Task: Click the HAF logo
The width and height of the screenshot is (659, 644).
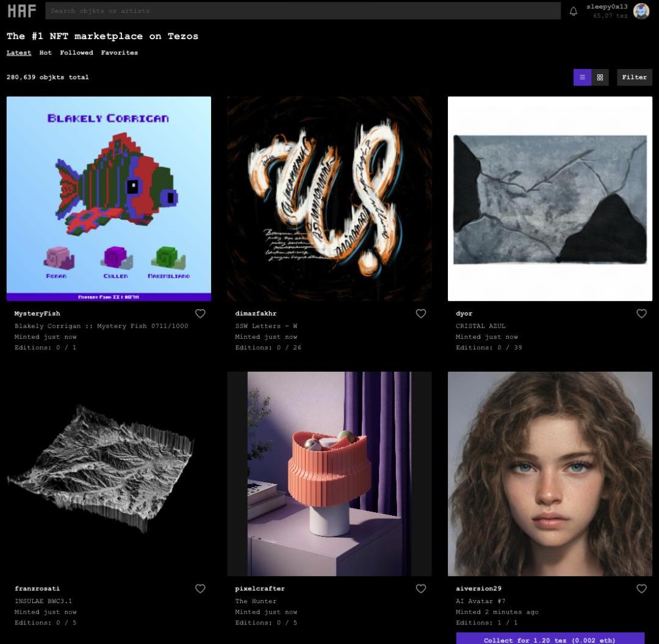Action: click(22, 11)
